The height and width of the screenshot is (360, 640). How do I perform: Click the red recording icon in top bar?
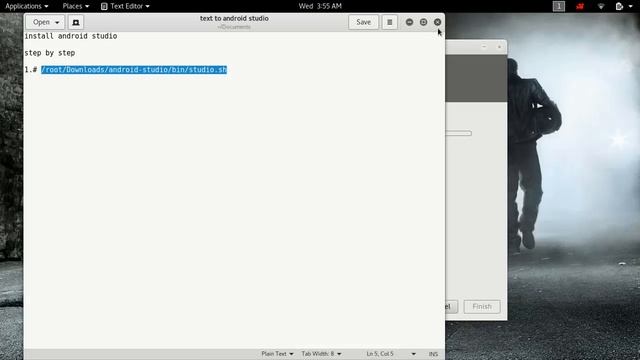[580, 6]
